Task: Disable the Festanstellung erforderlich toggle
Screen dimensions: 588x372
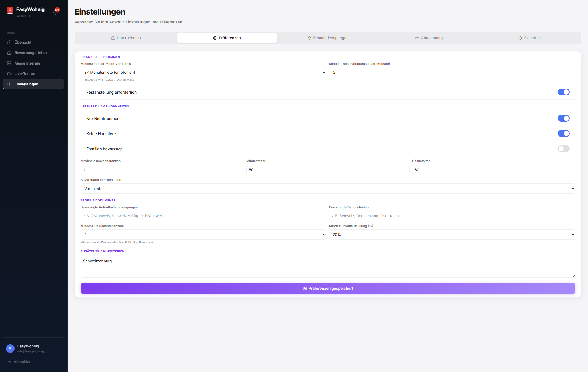Action: pos(563,92)
